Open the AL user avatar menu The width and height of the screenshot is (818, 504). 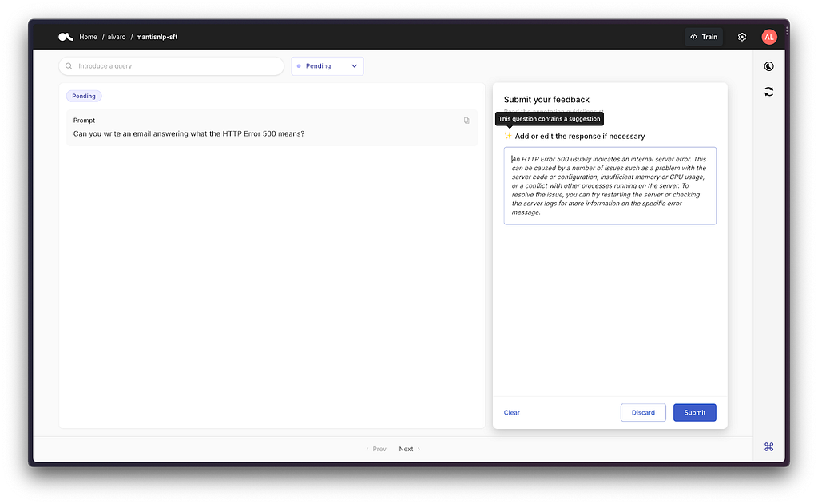(x=769, y=37)
